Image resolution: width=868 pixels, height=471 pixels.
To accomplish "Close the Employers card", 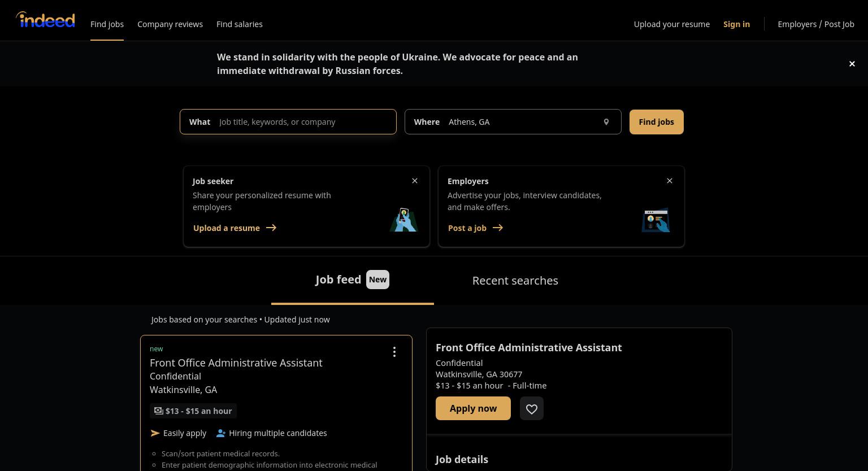I will 670,181.
